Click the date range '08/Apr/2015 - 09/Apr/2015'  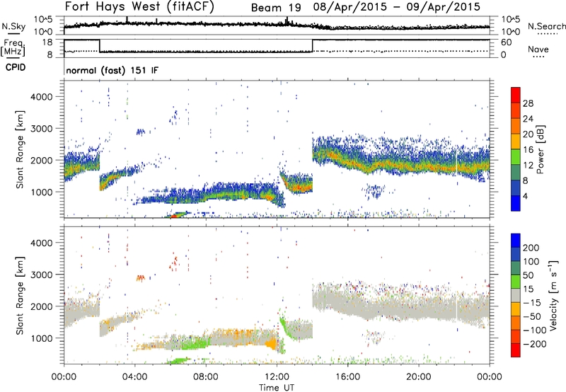tap(397, 7)
